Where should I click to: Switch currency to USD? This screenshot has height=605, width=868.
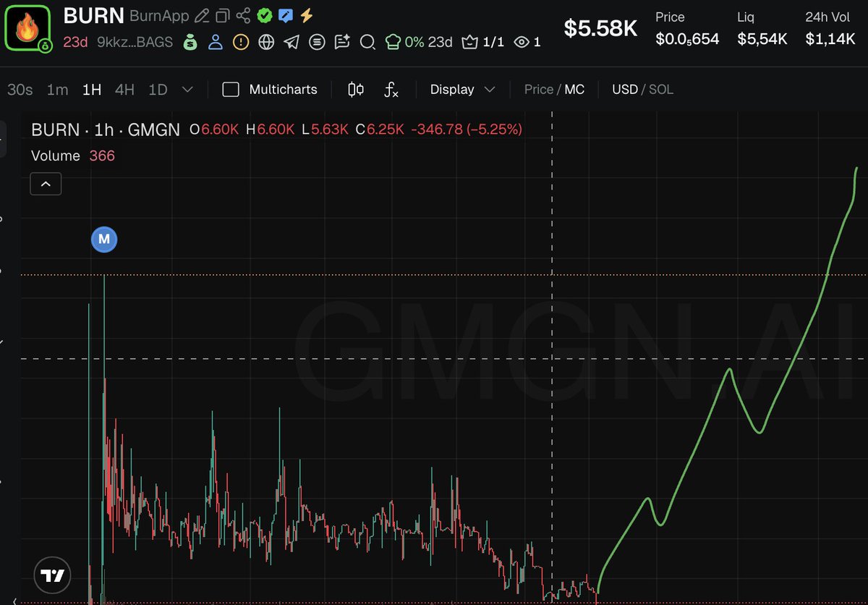click(x=625, y=90)
